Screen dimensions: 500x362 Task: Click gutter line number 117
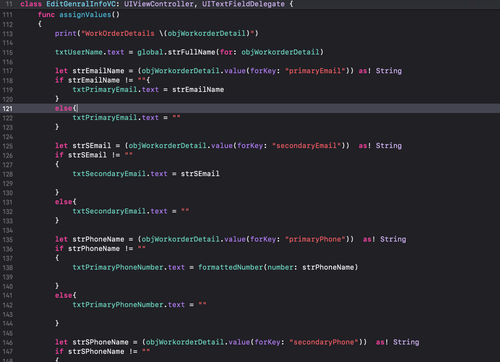point(7,71)
